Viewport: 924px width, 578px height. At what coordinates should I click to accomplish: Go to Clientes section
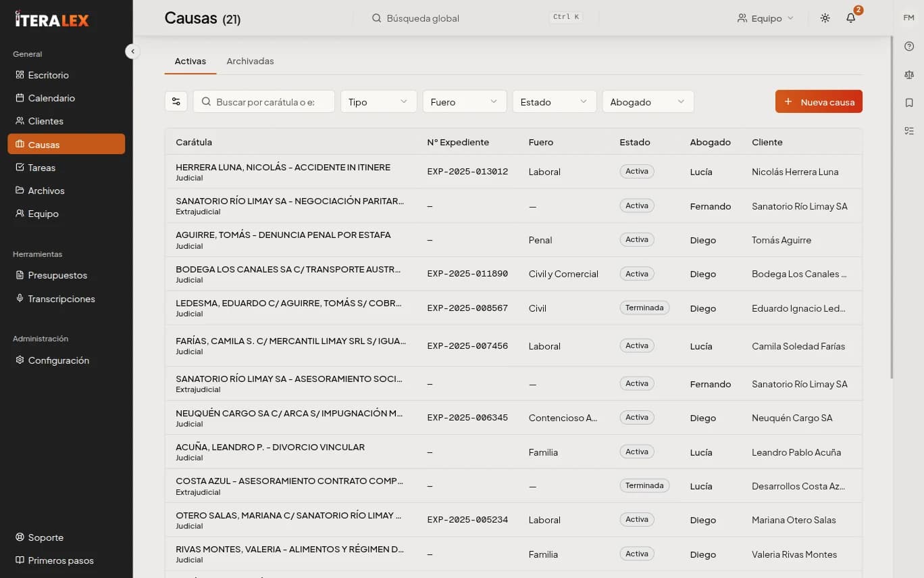(66, 121)
